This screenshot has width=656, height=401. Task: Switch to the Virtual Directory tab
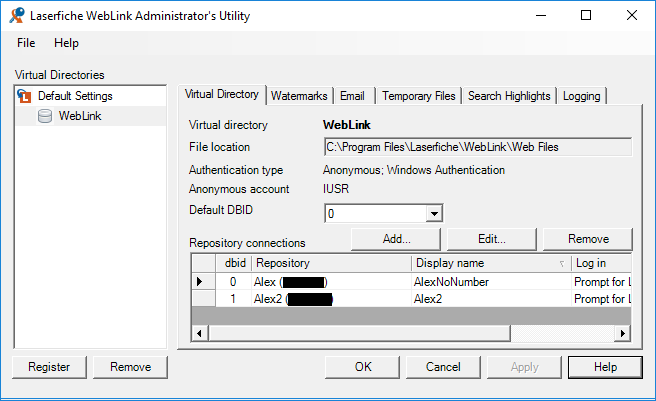[222, 94]
